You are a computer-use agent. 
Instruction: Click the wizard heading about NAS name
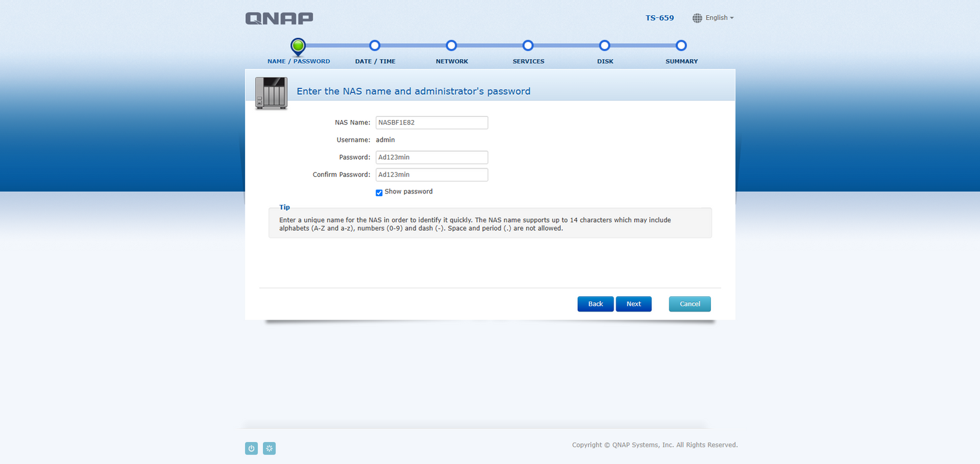(413, 91)
